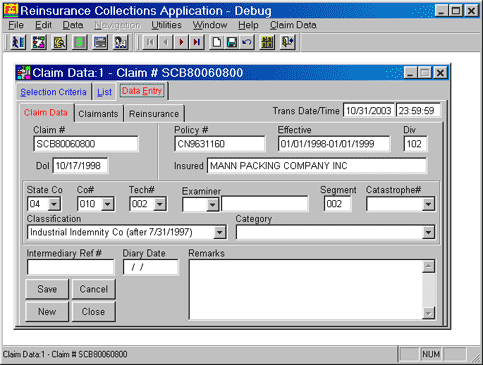The image size is (483, 365).
Task: Click Remarks scrollbar up arrow
Action: click(428, 266)
